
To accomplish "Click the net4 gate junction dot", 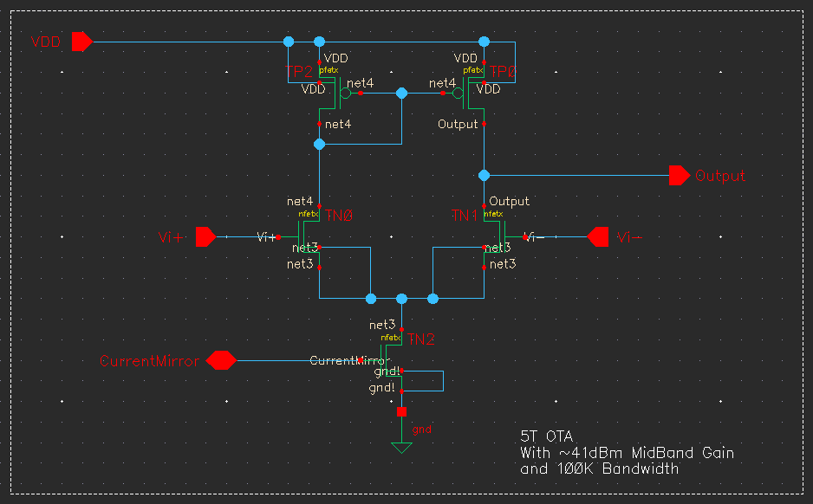I will click(x=401, y=94).
